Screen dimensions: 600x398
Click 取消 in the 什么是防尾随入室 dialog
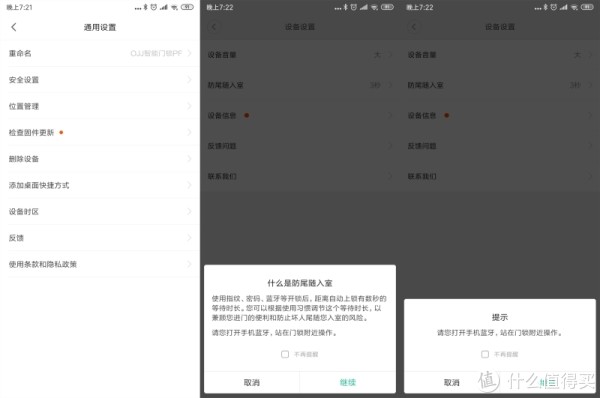point(252,382)
